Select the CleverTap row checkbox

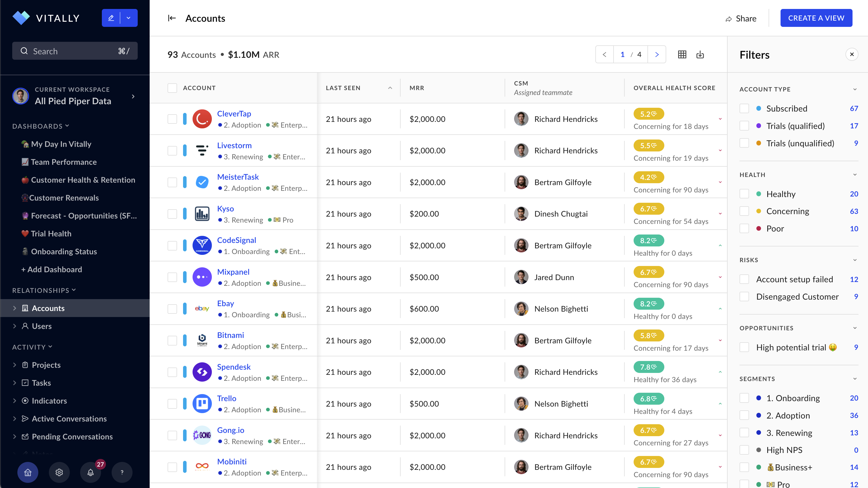pos(172,119)
